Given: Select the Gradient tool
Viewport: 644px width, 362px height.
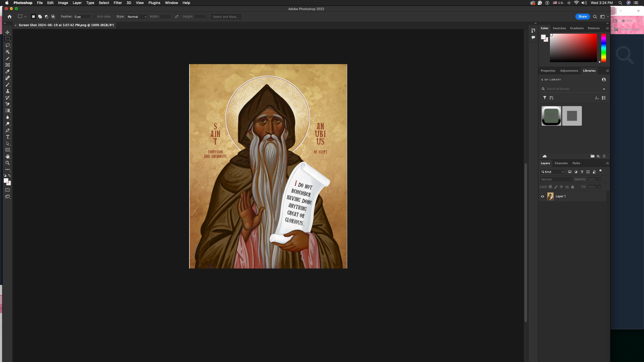Looking at the screenshot, I should tap(8, 111).
